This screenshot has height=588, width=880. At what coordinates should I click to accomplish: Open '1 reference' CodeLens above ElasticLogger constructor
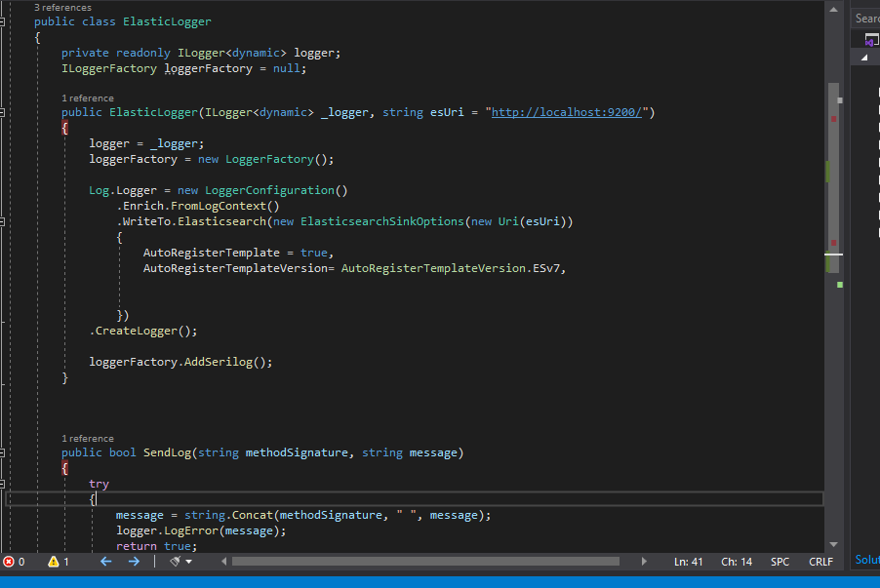[x=88, y=98]
